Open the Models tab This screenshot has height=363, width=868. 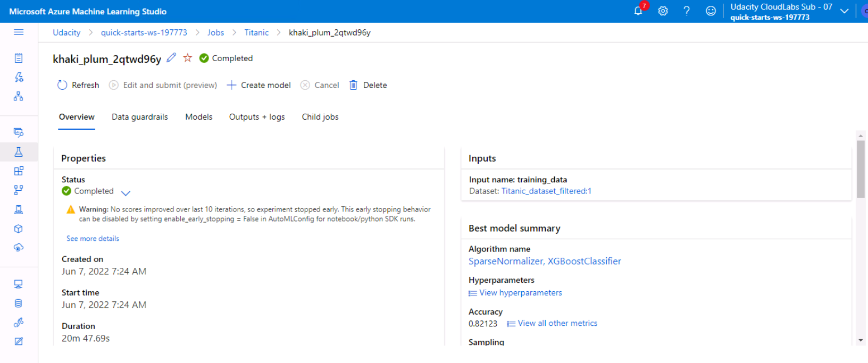199,117
